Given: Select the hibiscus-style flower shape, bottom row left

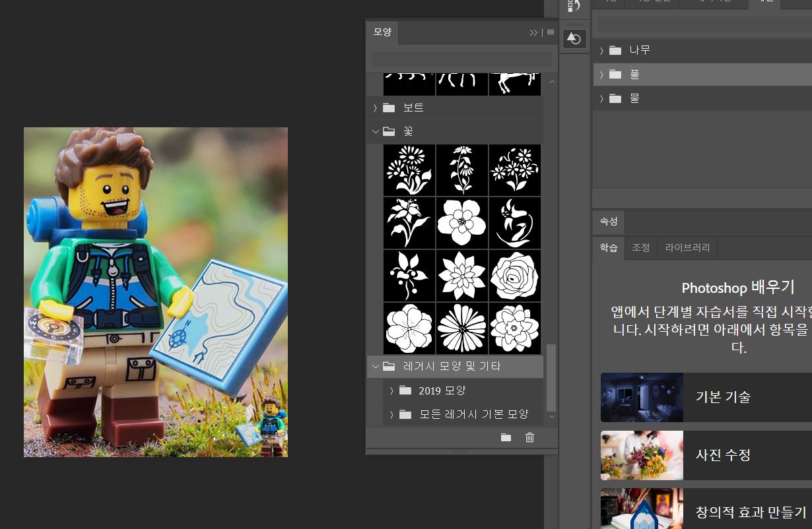Looking at the screenshot, I should click(x=409, y=328).
